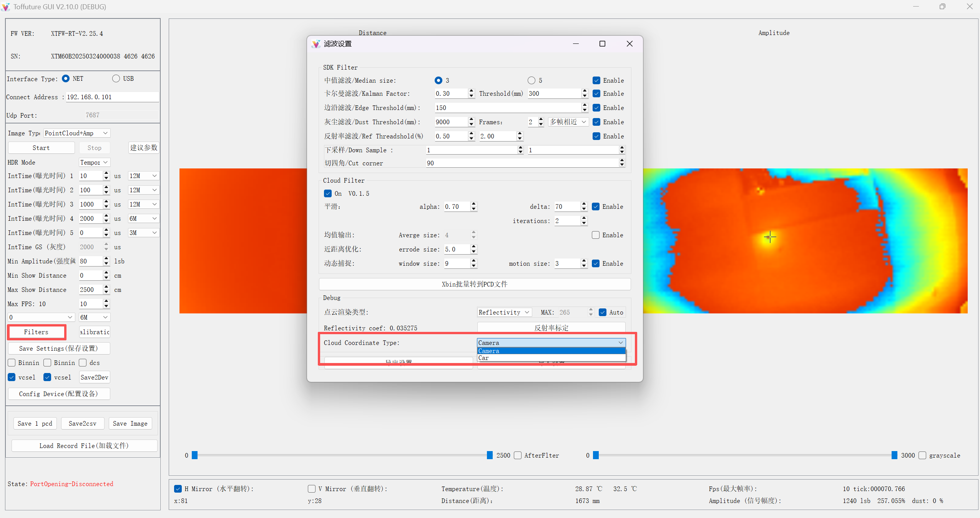Disable the Edge Threshold filter Enable checkbox
The width and height of the screenshot is (980, 518).
coord(596,108)
